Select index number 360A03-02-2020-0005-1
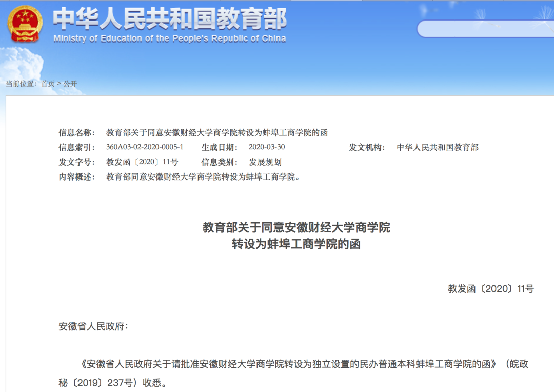 pyautogui.click(x=145, y=147)
